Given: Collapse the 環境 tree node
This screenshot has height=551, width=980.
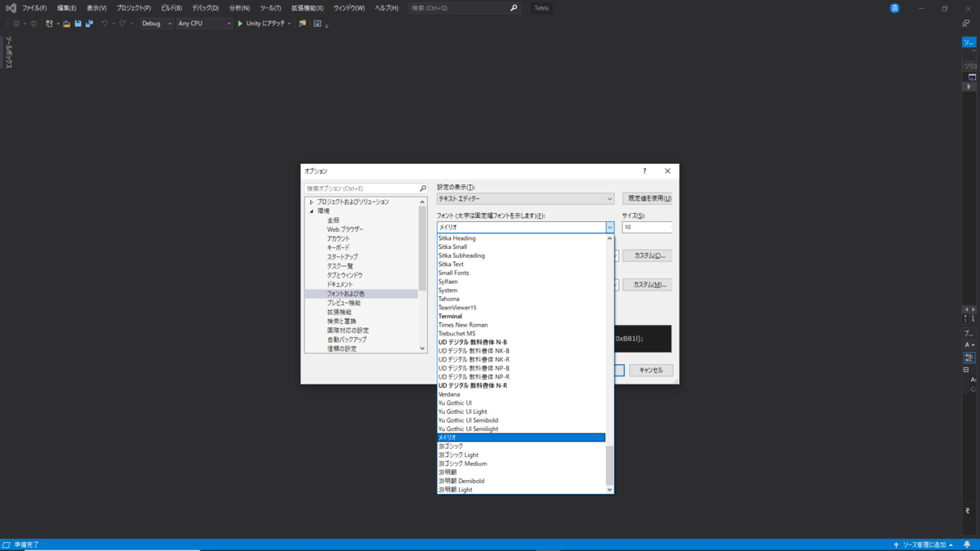Looking at the screenshot, I should tap(311, 211).
